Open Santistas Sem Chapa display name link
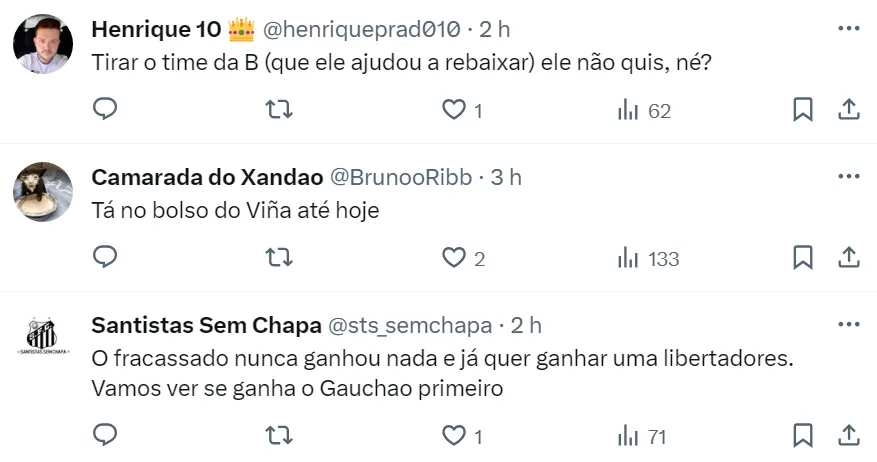The width and height of the screenshot is (877, 462). click(206, 326)
